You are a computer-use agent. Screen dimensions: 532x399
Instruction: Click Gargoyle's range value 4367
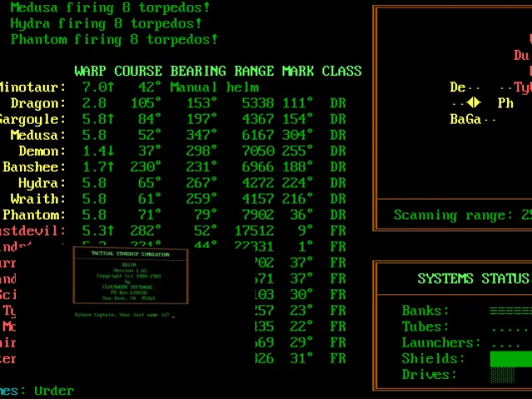[x=258, y=119]
